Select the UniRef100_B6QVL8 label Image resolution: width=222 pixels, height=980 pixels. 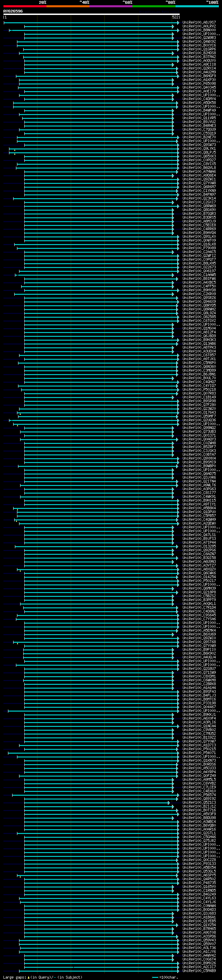tap(199, 168)
